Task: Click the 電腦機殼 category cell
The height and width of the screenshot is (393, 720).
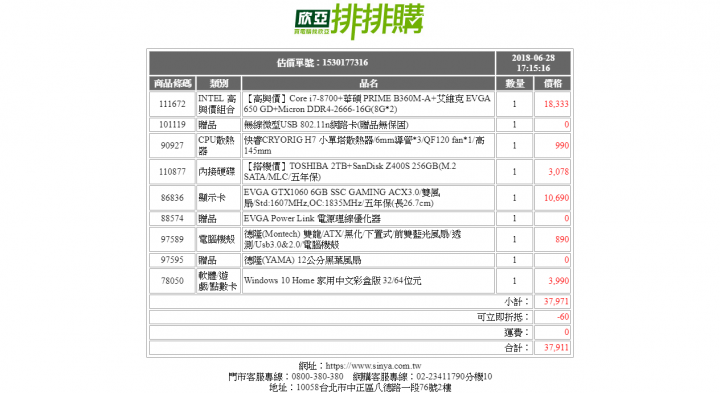Action: (x=219, y=239)
